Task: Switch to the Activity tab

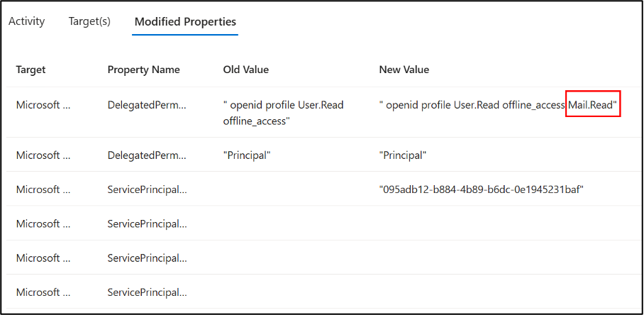Action: coord(26,21)
